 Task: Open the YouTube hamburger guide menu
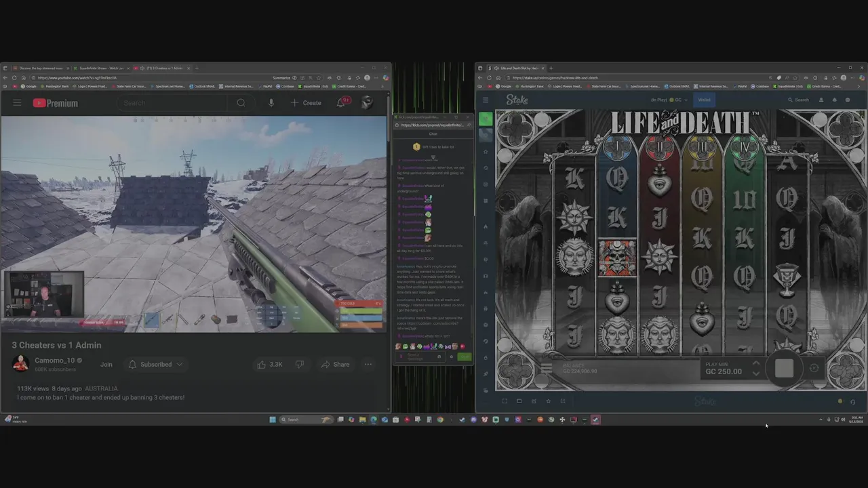[17, 103]
